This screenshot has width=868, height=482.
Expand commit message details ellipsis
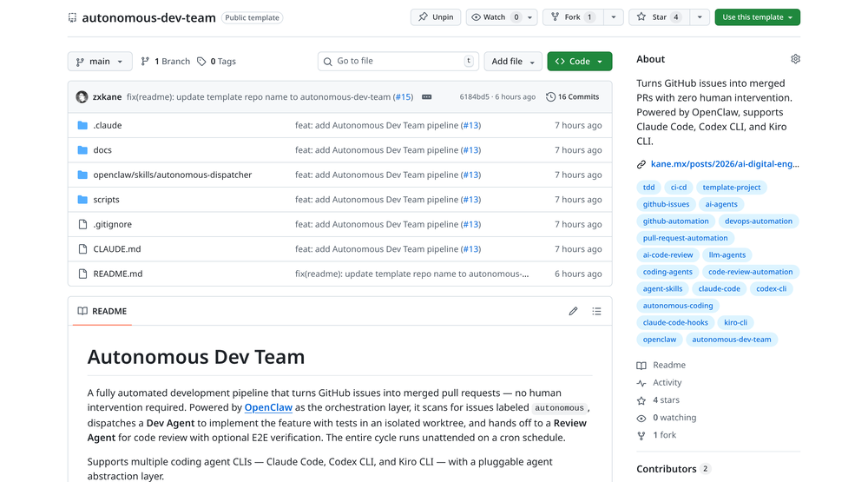click(427, 97)
